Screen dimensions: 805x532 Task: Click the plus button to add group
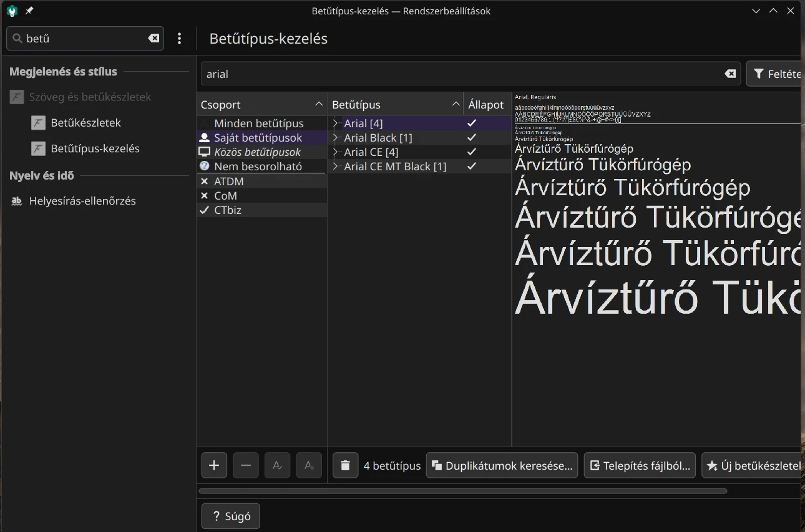[214, 465]
